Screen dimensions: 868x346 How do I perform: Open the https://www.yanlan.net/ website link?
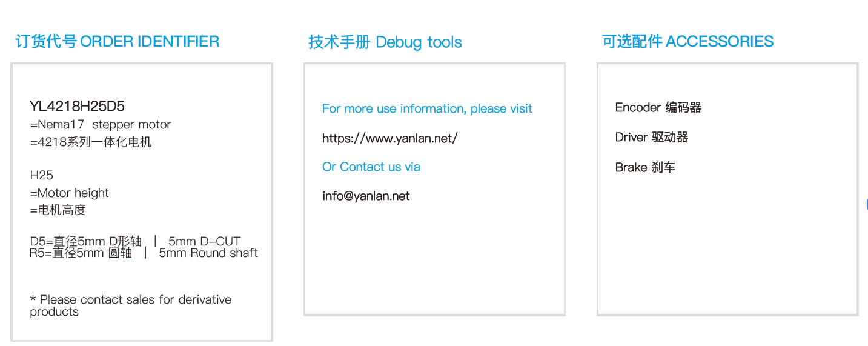(x=389, y=138)
